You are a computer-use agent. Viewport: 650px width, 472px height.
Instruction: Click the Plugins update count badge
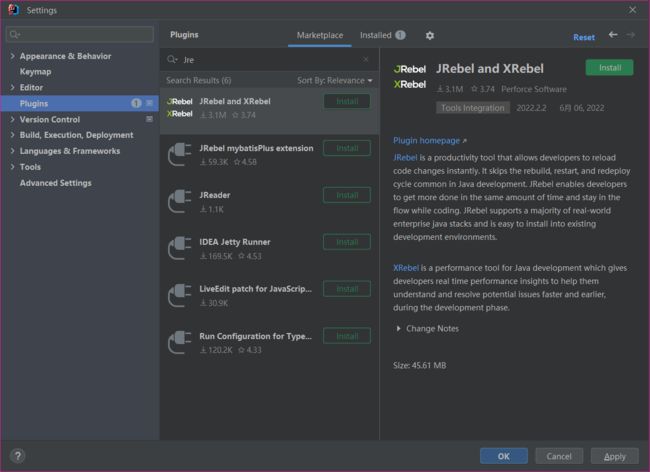click(x=136, y=103)
